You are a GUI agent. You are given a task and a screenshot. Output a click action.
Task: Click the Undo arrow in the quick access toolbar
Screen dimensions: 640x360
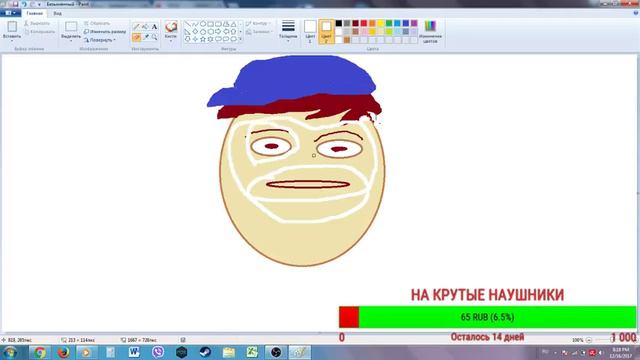24,4
